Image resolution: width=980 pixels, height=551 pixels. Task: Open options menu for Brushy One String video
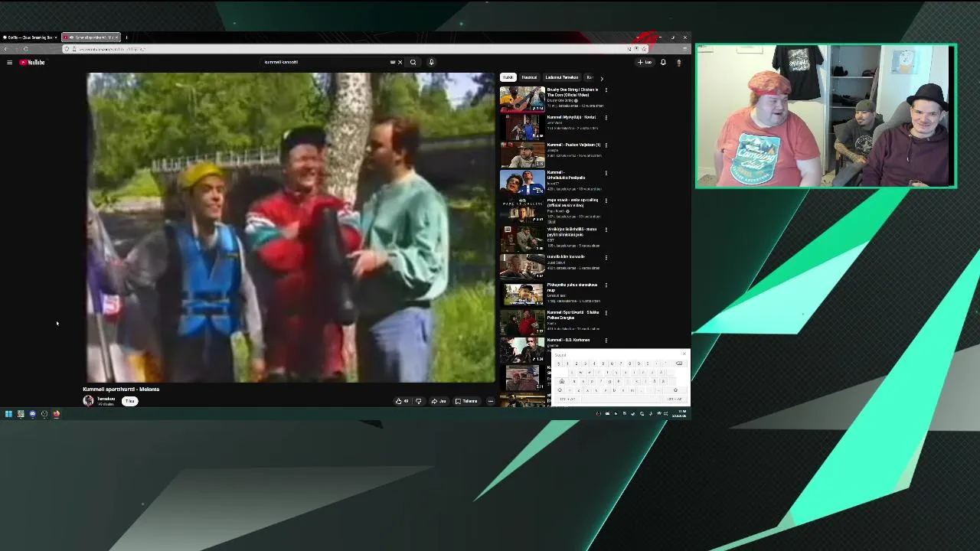(x=606, y=90)
